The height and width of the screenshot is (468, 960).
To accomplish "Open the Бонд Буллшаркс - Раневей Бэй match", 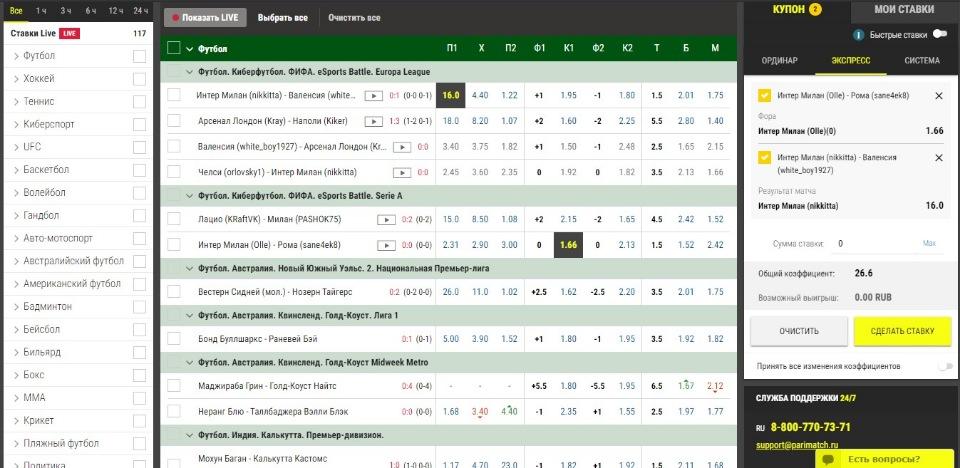I will [258, 339].
